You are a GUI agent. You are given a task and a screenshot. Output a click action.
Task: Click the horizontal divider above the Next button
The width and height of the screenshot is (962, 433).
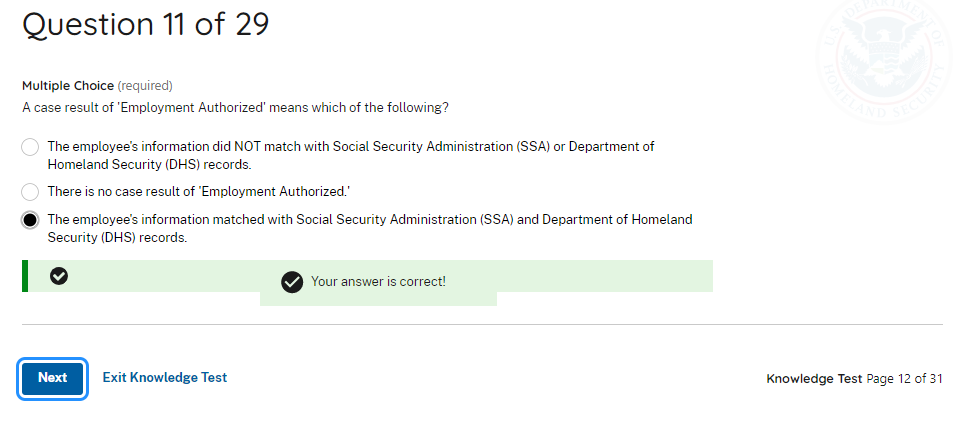pos(482,325)
